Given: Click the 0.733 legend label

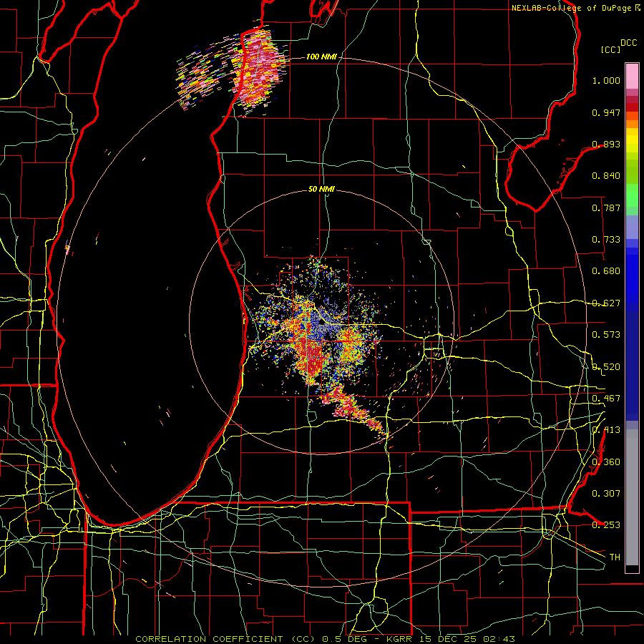Looking at the screenshot, I should click(x=606, y=240).
